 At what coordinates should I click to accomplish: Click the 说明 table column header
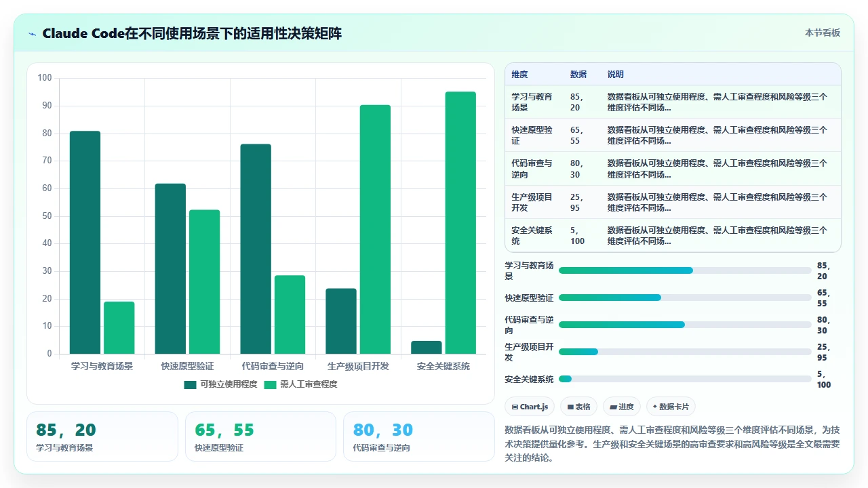point(615,74)
